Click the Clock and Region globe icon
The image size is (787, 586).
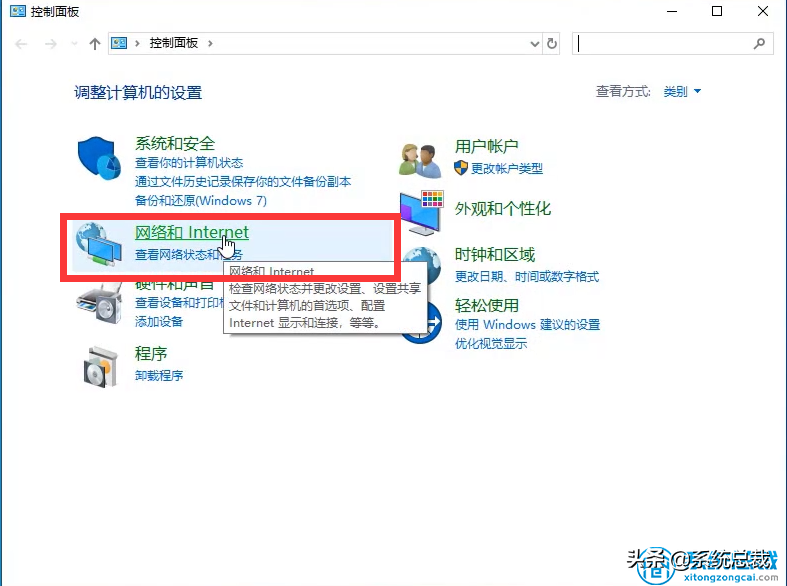[x=423, y=265]
